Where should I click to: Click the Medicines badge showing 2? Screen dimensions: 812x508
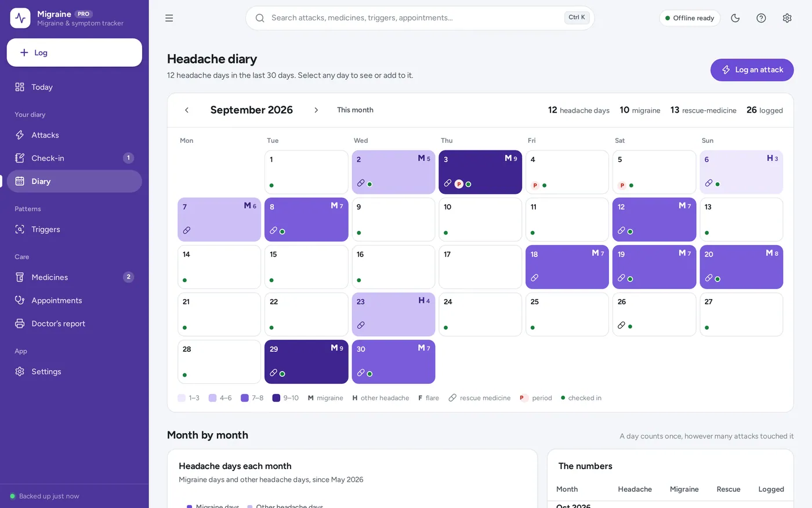click(129, 278)
